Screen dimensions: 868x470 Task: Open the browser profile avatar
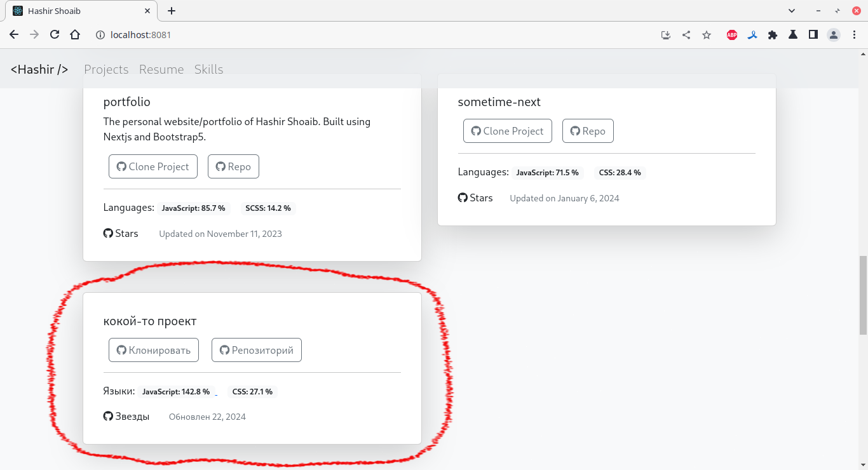834,35
